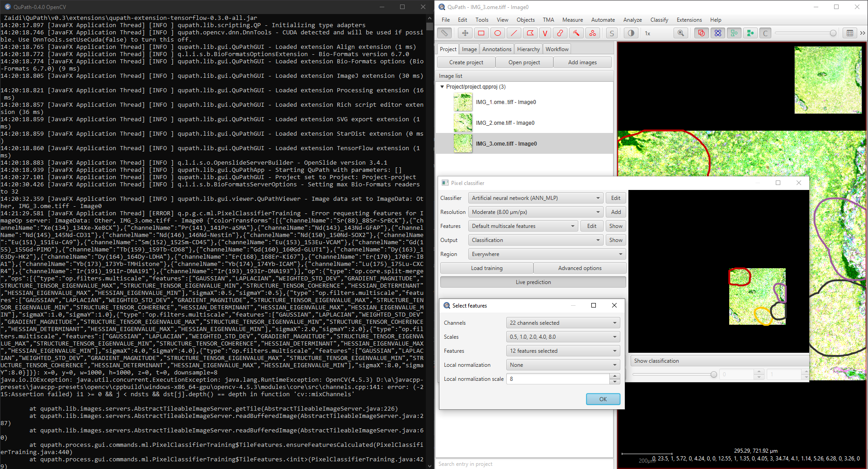Select the Rectangle annotation tool
Viewport: 868px width, 469px height.
coord(481,33)
